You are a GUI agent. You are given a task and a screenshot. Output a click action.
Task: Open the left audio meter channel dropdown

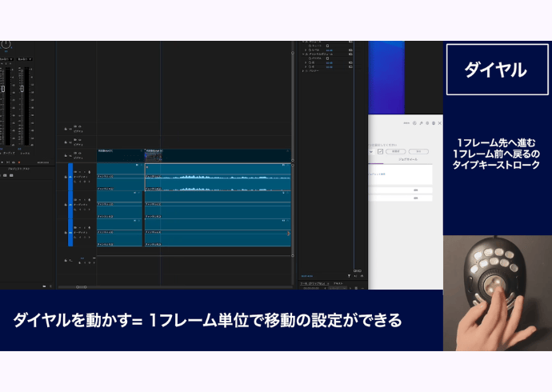6,58
